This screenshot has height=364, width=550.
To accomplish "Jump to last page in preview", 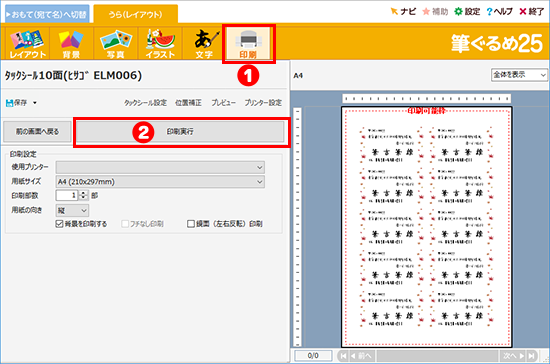I will (x=531, y=356).
